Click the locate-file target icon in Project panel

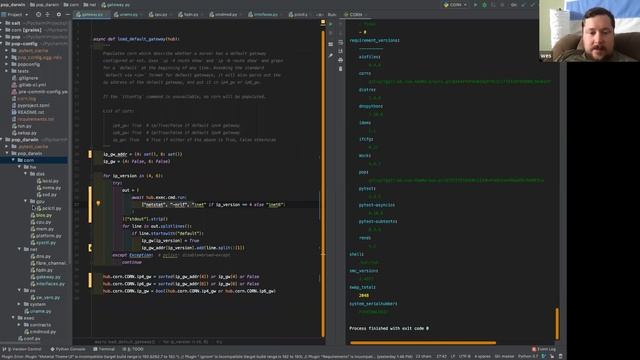coord(38,14)
